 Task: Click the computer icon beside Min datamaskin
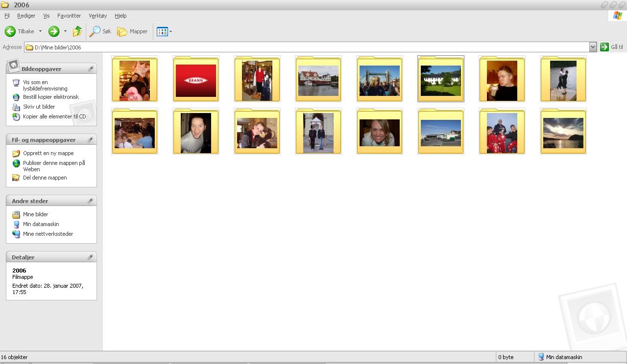(16, 224)
